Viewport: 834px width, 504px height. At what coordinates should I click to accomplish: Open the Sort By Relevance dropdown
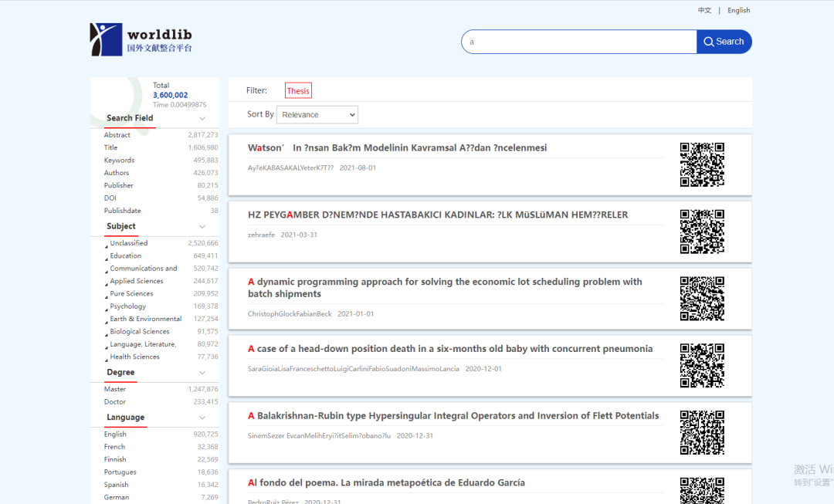(x=318, y=115)
